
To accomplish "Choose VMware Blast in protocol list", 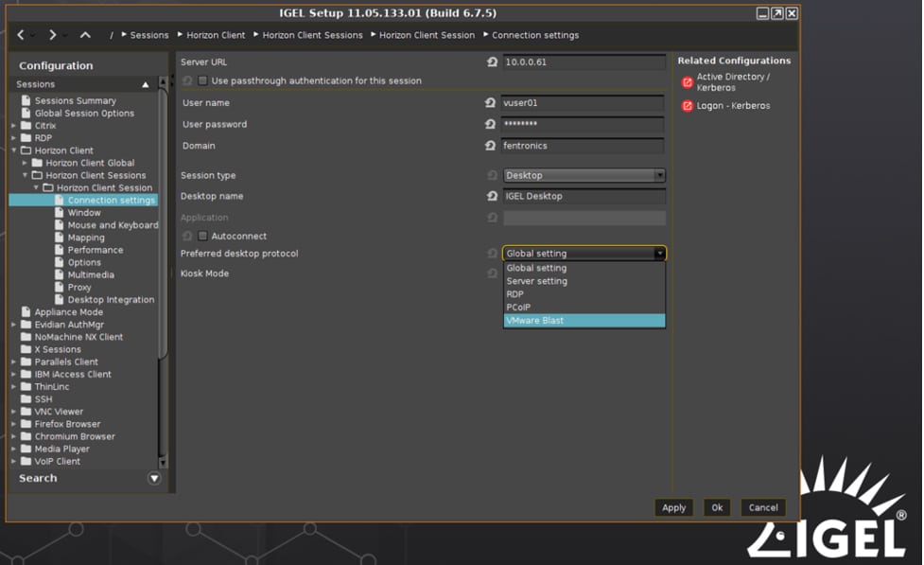I will click(584, 320).
